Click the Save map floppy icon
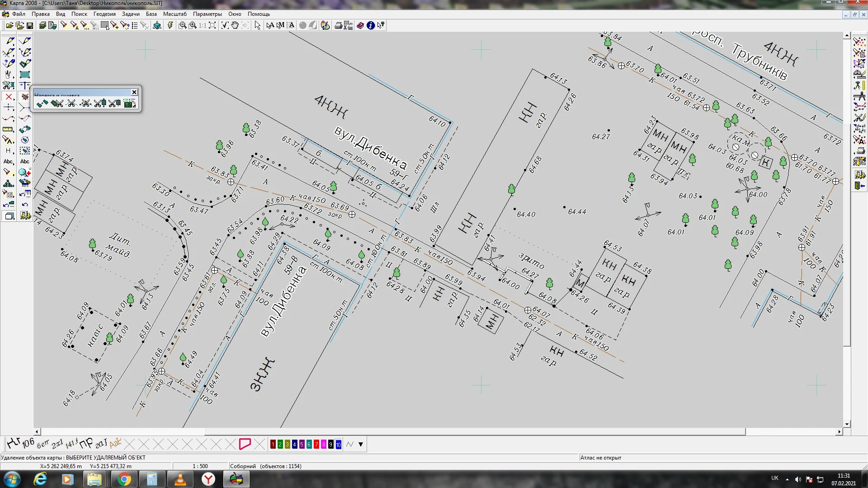The width and height of the screenshot is (868, 488). pos(30,26)
